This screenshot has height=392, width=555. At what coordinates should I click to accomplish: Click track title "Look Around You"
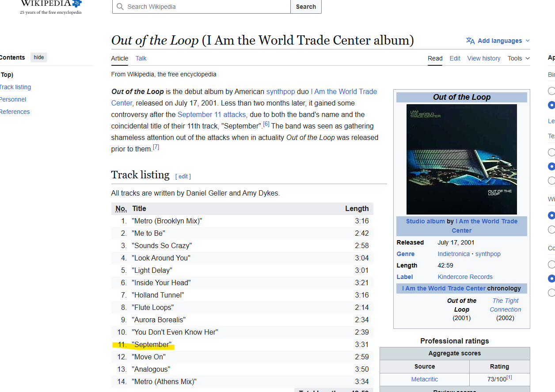click(x=161, y=258)
